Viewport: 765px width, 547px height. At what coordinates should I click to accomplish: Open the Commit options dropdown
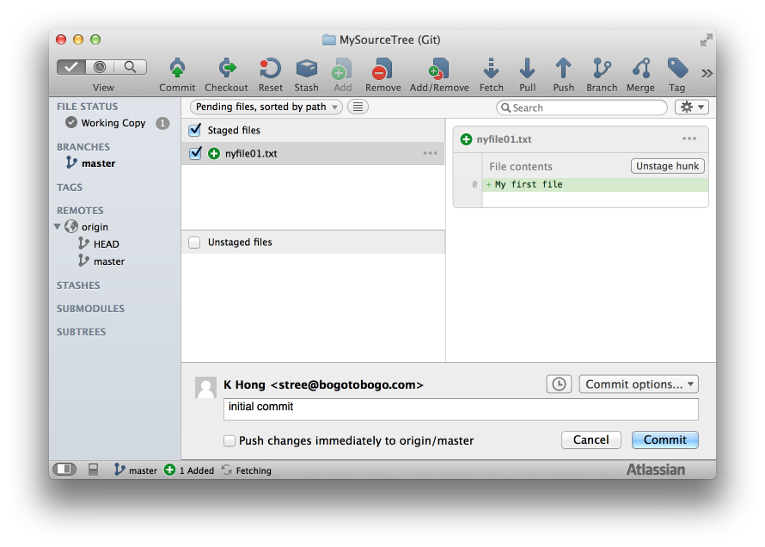click(x=639, y=384)
